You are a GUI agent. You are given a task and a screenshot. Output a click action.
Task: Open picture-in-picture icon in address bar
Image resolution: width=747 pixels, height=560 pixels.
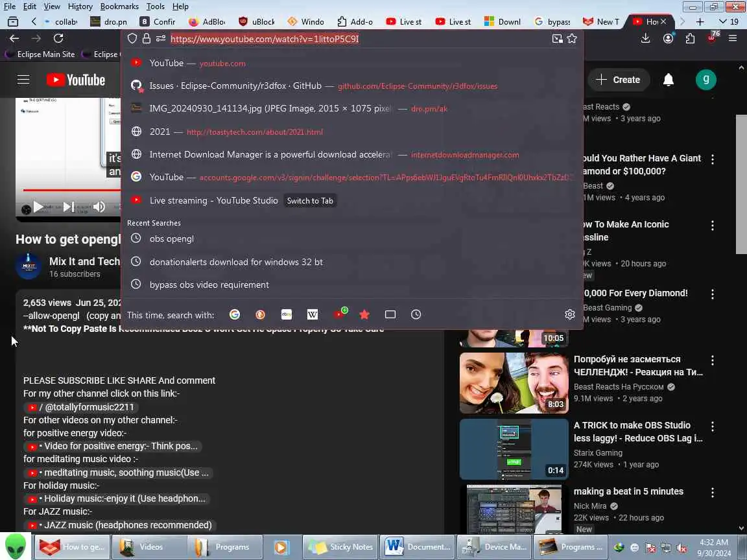(557, 39)
